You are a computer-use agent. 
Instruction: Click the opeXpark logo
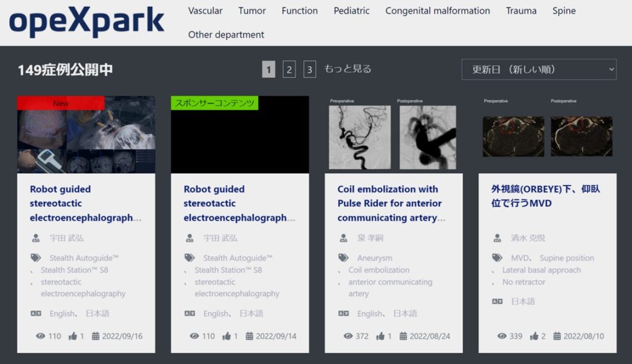[86, 22]
